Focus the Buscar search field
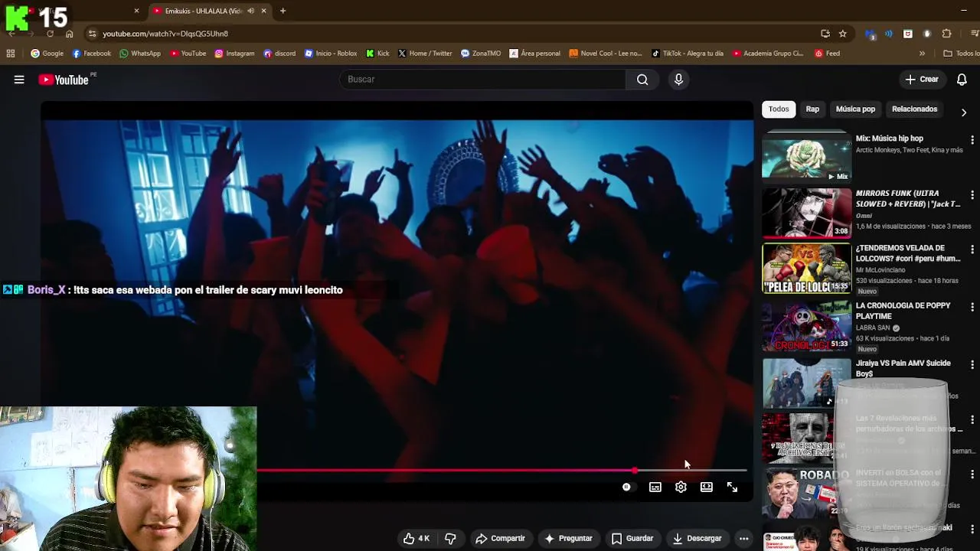This screenshot has height=551, width=980. [x=482, y=80]
